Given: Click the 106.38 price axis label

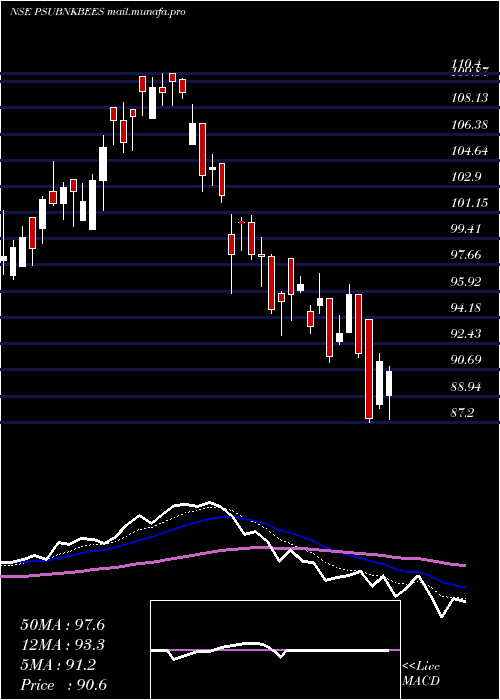Looking at the screenshot, I should click(x=470, y=125).
